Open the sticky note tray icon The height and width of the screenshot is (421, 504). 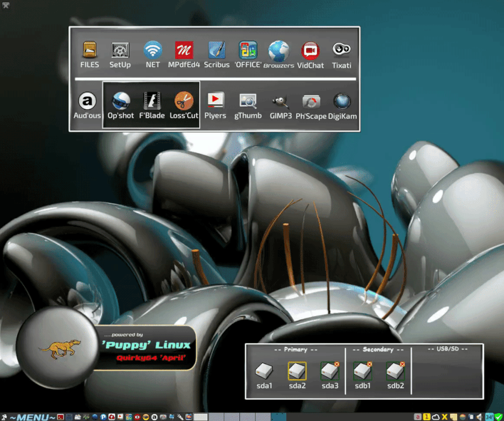[453, 417]
